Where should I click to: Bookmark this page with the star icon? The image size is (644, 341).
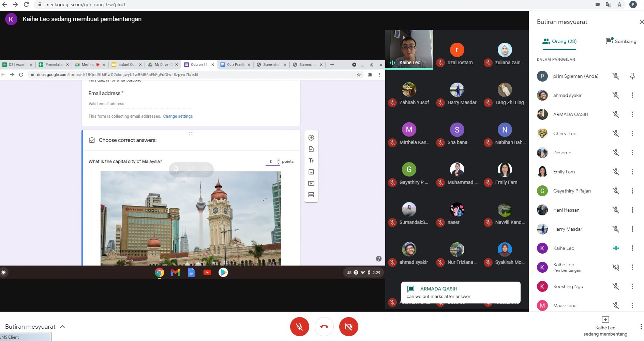tap(619, 4)
